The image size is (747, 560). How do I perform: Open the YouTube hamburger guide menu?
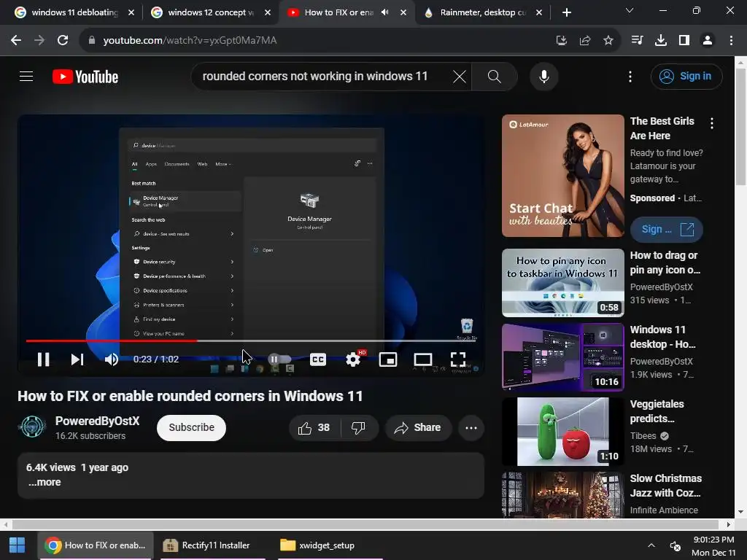point(26,76)
